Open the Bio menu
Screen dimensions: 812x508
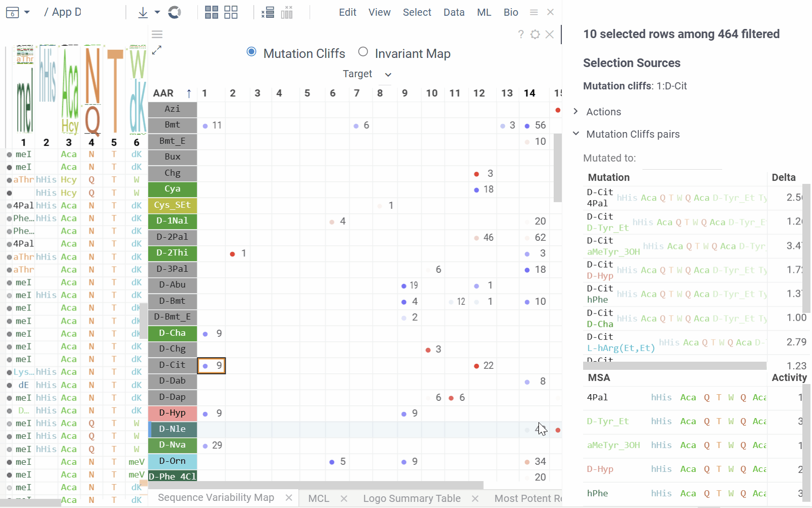(x=511, y=12)
